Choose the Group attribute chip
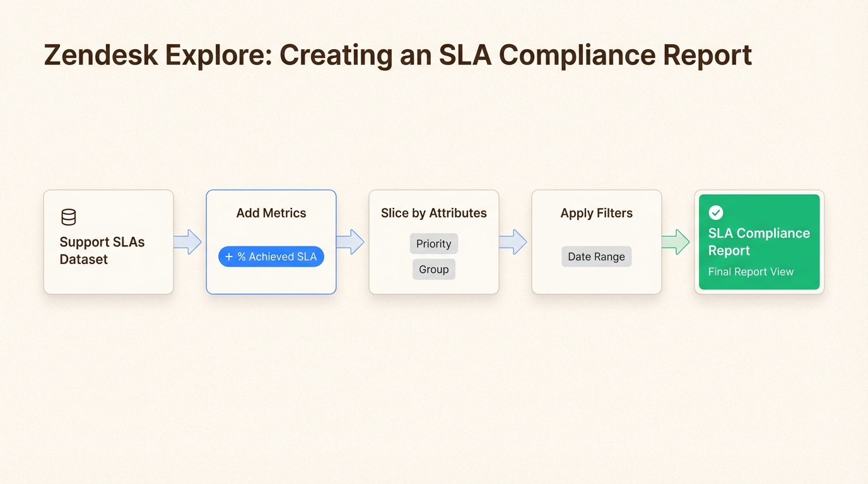Image resolution: width=868 pixels, height=484 pixels. coord(433,269)
